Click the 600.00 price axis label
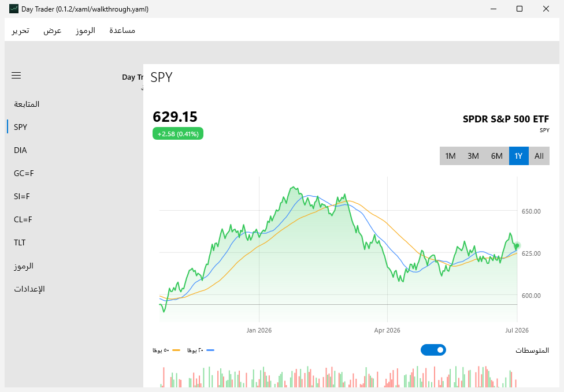 click(531, 296)
